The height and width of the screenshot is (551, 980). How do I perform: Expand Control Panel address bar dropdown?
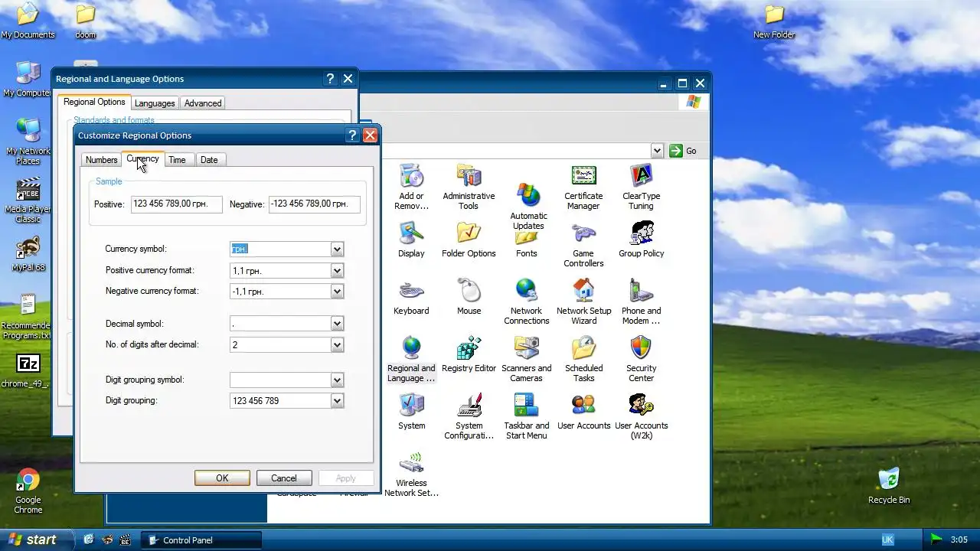[x=657, y=151]
